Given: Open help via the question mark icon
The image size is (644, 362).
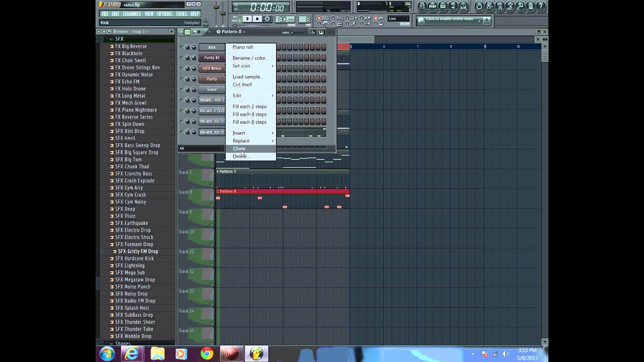Looking at the screenshot, I should tap(541, 7).
